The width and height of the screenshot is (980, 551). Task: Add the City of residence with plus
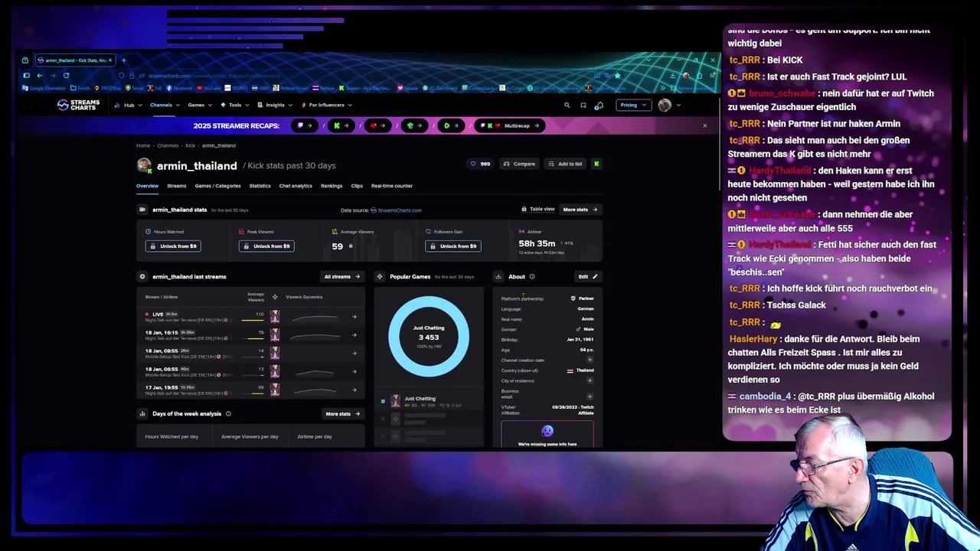590,380
